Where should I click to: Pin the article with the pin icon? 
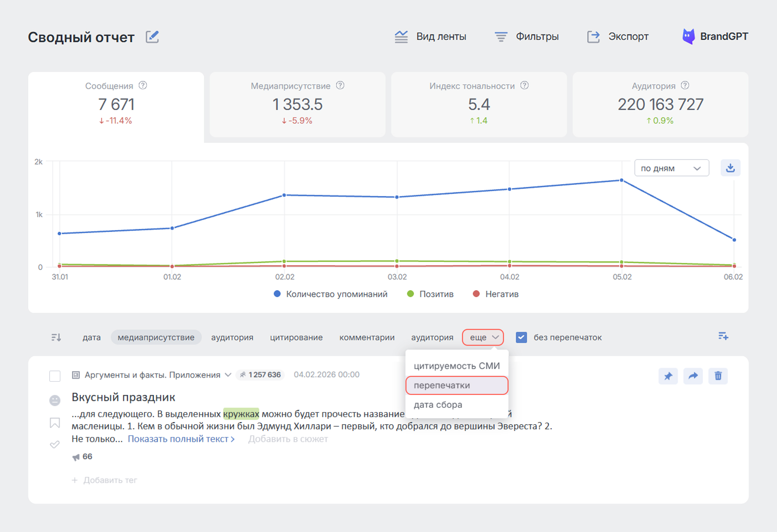click(668, 376)
